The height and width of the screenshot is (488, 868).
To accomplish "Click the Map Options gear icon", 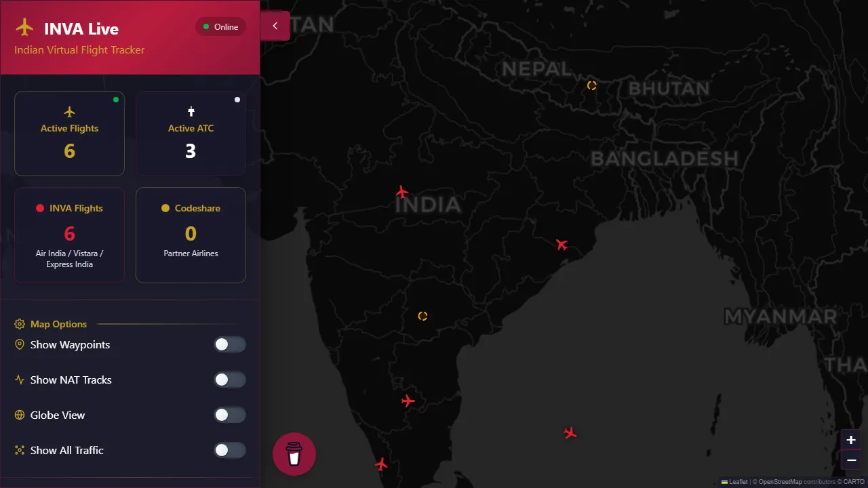I will (x=19, y=324).
